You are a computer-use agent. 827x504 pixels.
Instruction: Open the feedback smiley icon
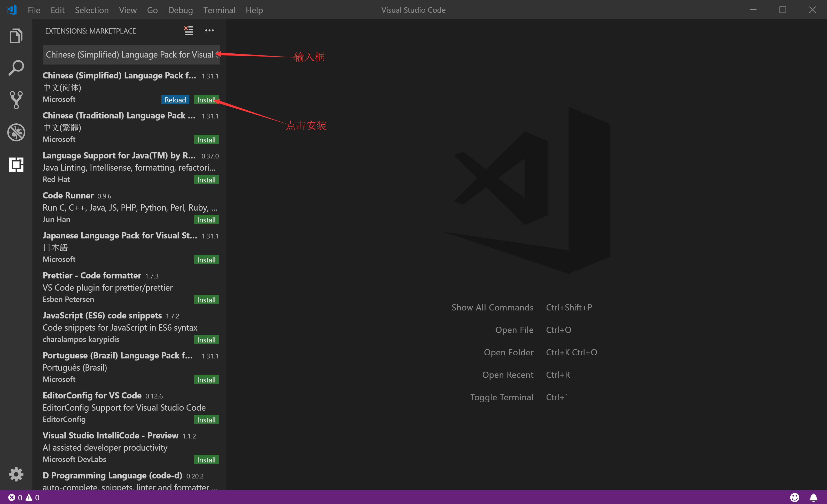(794, 497)
